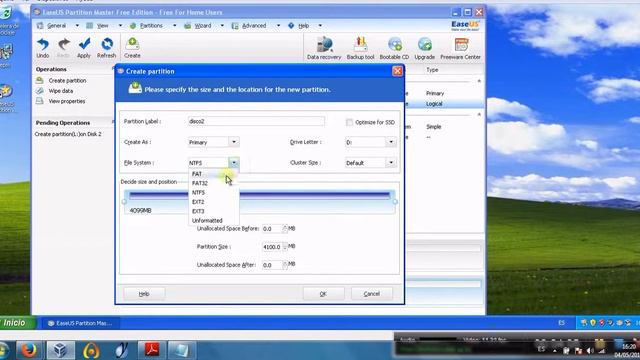
Task: Click the Help button in dialog
Action: coord(144,294)
